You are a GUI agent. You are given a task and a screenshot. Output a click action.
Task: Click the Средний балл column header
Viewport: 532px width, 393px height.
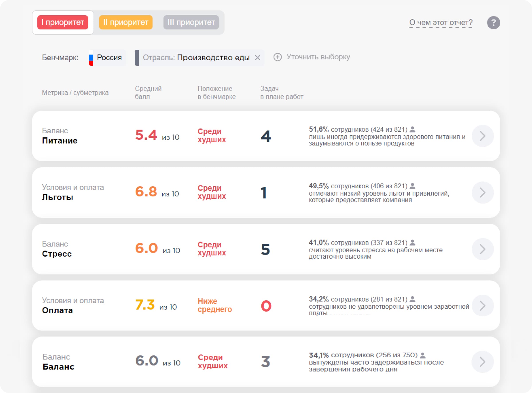148,93
